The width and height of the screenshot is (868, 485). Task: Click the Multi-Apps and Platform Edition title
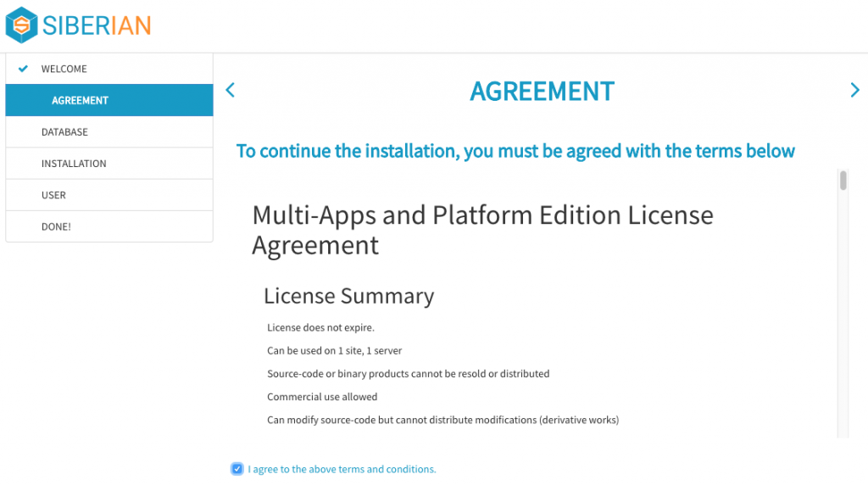[482, 230]
